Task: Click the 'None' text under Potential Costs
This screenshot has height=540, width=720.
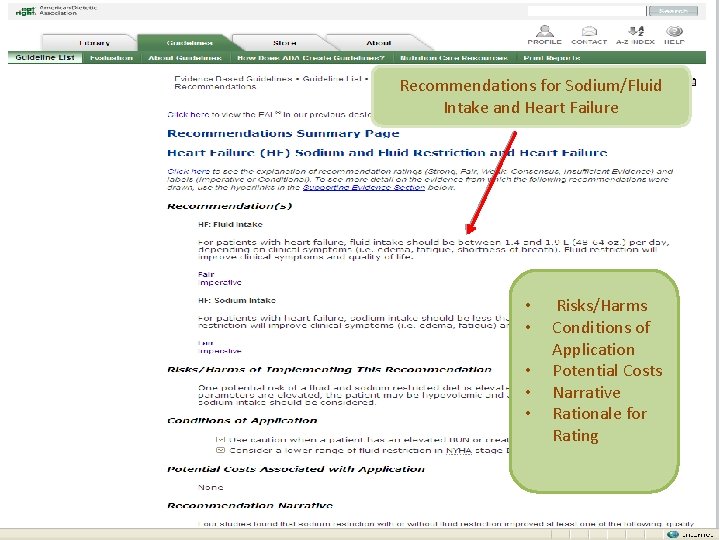Action: pyautogui.click(x=211, y=487)
